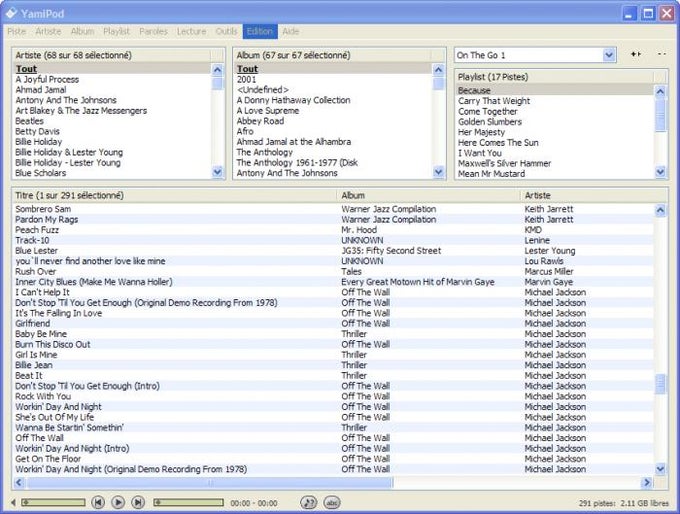Select the <Undefined> album entry
Viewport: 680px width, 514px height.
click(x=333, y=90)
